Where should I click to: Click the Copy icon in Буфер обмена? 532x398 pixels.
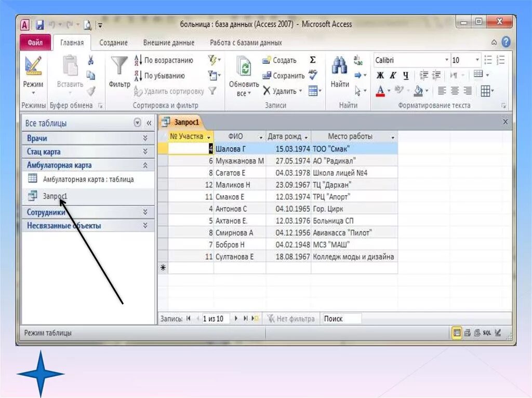[90, 75]
